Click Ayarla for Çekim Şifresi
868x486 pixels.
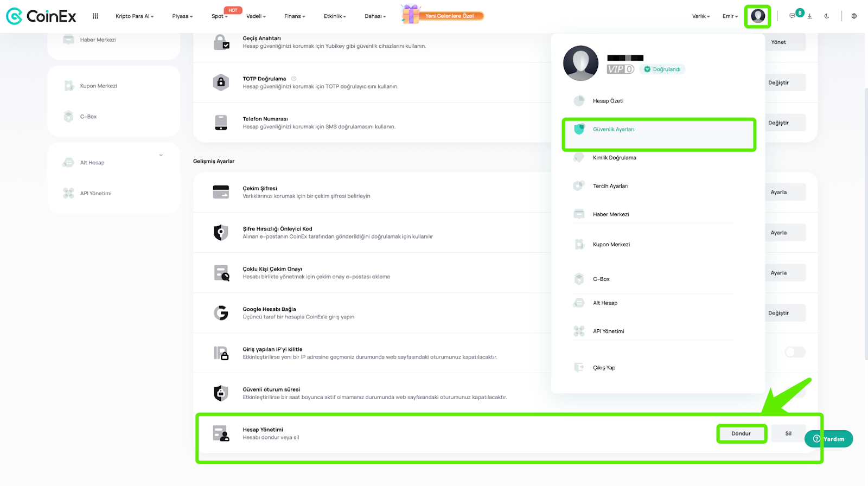(778, 192)
